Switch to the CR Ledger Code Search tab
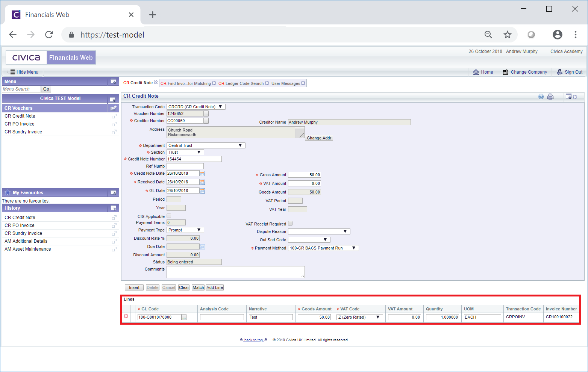The width and height of the screenshot is (588, 372). point(241,83)
